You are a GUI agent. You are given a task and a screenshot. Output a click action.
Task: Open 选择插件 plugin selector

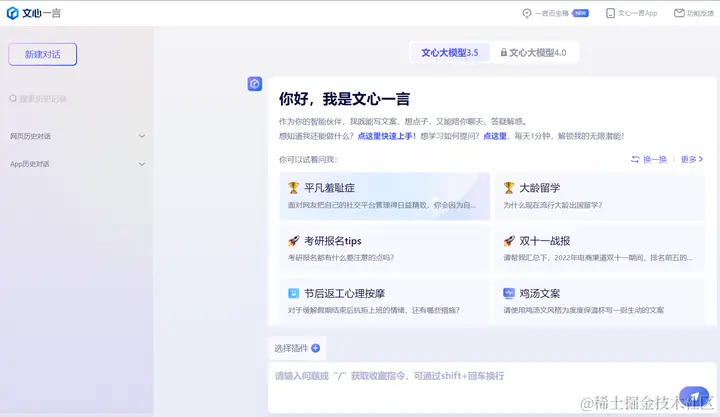point(297,348)
